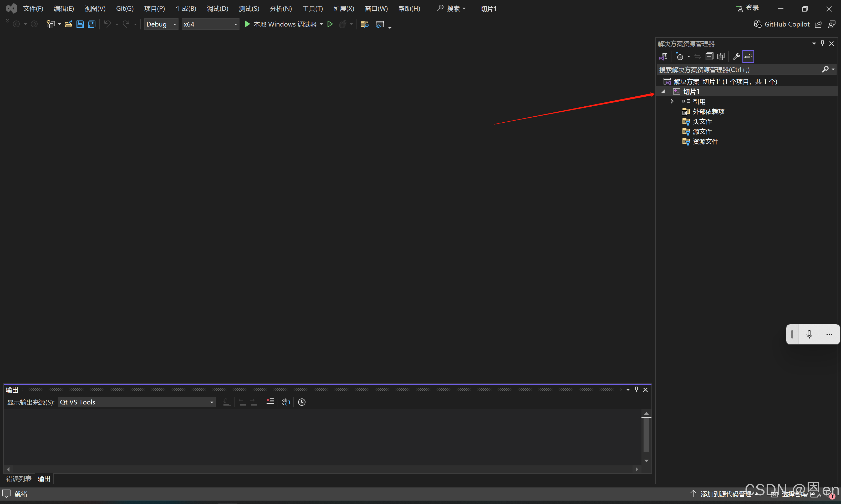Screen dimensions: 841x504
Task: Expand the 引用 references node
Action: click(672, 101)
